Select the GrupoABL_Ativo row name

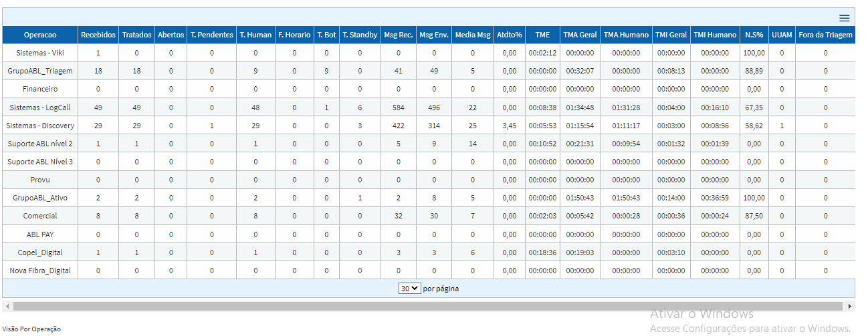point(40,198)
